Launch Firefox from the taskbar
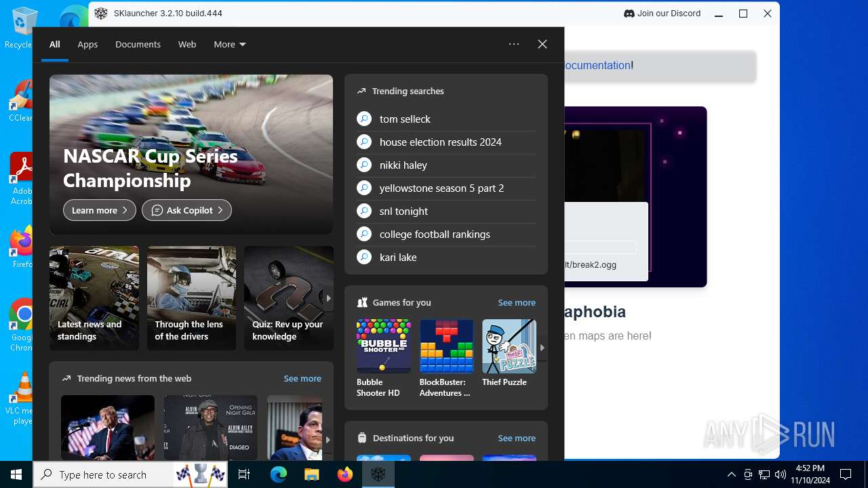Image resolution: width=868 pixels, height=488 pixels. pyautogui.click(x=345, y=474)
